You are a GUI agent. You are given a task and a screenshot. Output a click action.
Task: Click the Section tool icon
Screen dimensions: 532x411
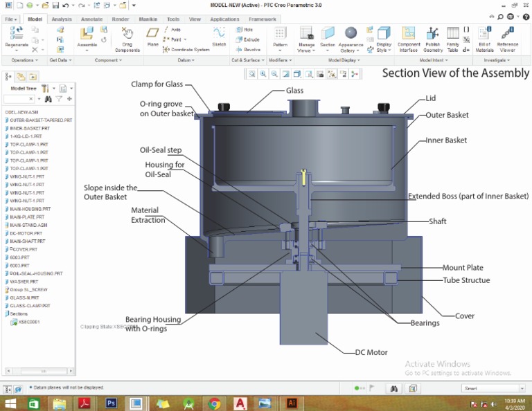[328, 33]
